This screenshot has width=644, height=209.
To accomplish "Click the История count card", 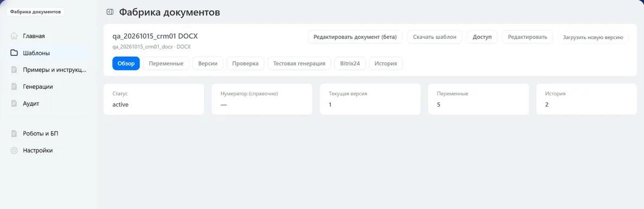I will click(587, 99).
